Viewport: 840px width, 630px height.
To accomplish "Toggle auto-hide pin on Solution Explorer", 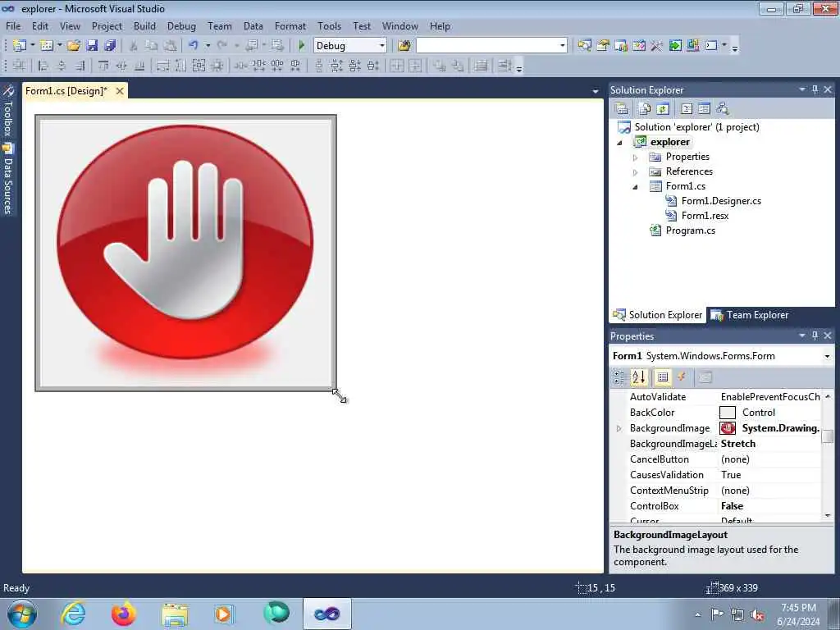I will tap(815, 89).
